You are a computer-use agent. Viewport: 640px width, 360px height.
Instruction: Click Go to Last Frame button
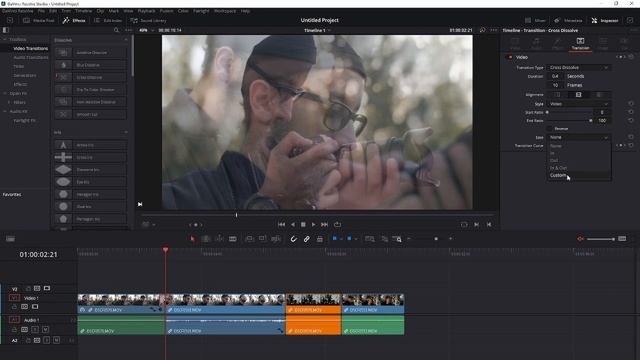click(324, 224)
